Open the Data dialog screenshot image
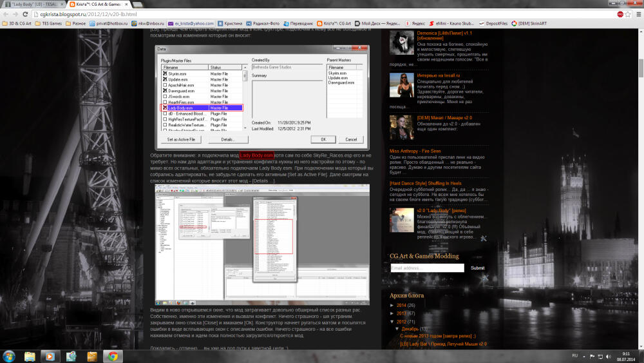Viewport: 644px width, 363px height. 262,97
